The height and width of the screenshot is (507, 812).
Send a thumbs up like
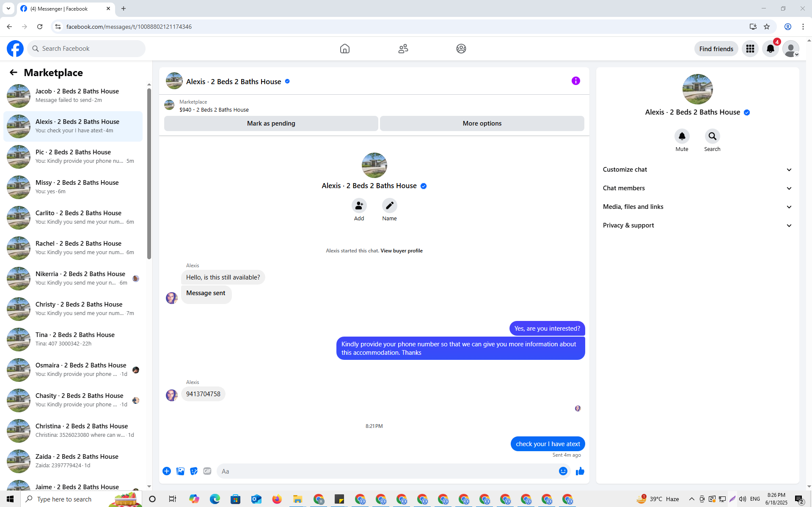click(580, 471)
